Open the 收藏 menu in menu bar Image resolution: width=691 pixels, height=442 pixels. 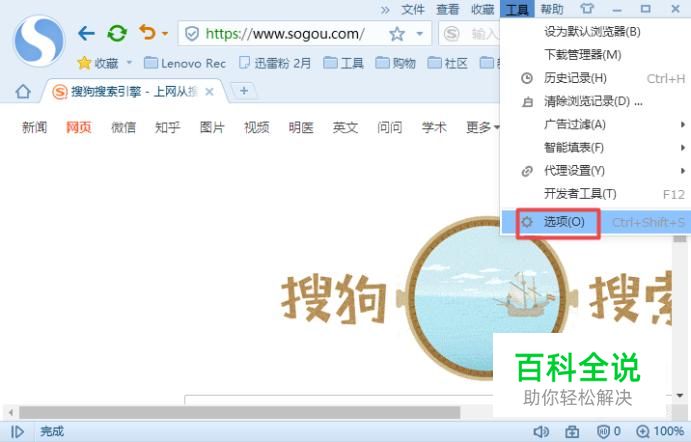pyautogui.click(x=482, y=9)
